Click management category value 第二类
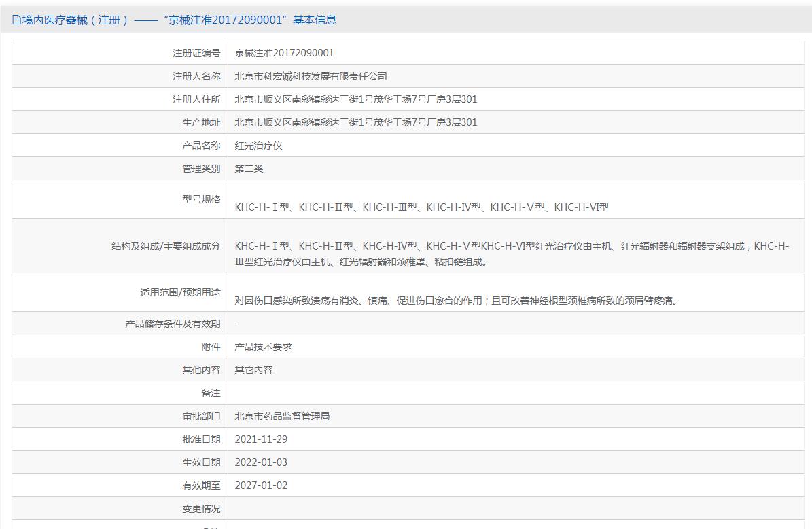This screenshot has height=529, width=812. (249, 169)
